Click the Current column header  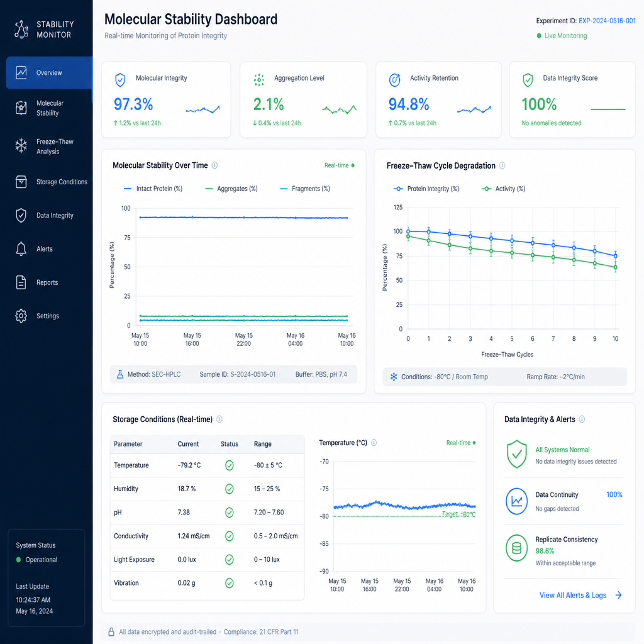[188, 444]
